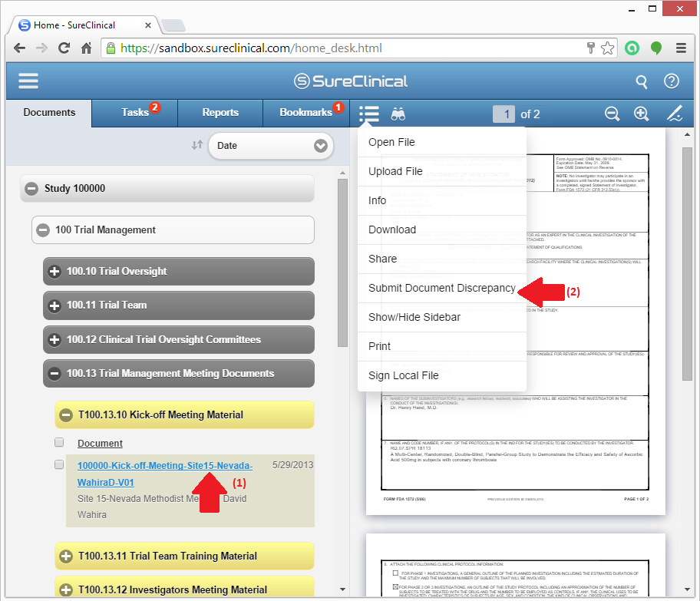Open the Chrome menu button
Image resolution: width=700 pixels, height=601 pixels.
(x=681, y=48)
